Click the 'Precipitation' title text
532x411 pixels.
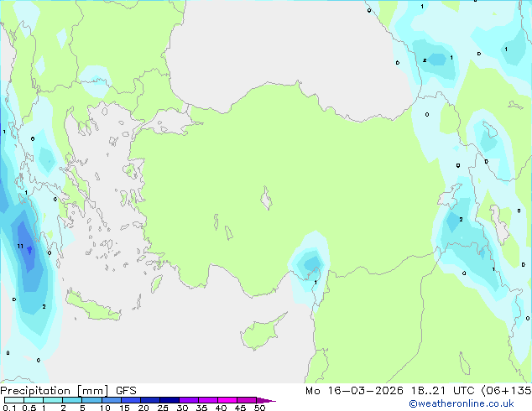35,391
